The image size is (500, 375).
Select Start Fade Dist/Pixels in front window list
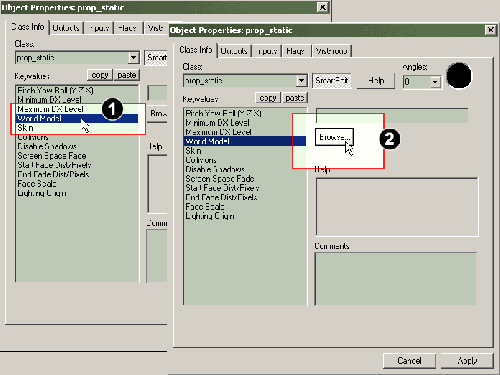click(x=245, y=188)
